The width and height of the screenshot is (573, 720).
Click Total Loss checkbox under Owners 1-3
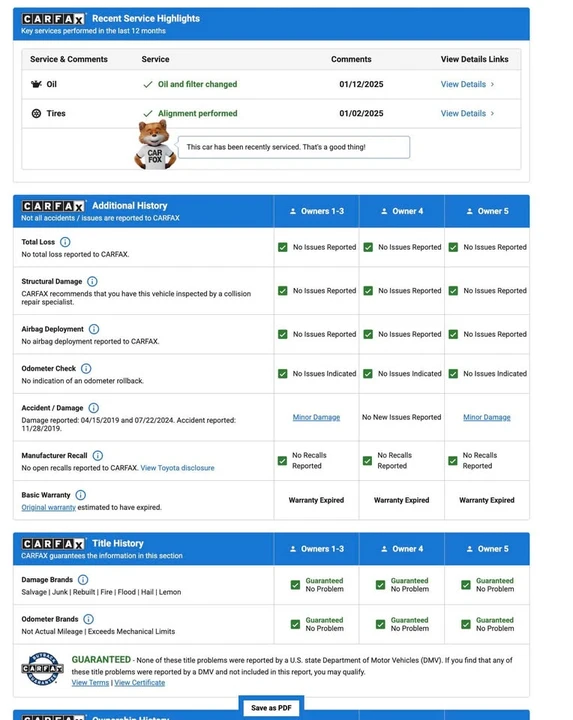[x=283, y=248]
